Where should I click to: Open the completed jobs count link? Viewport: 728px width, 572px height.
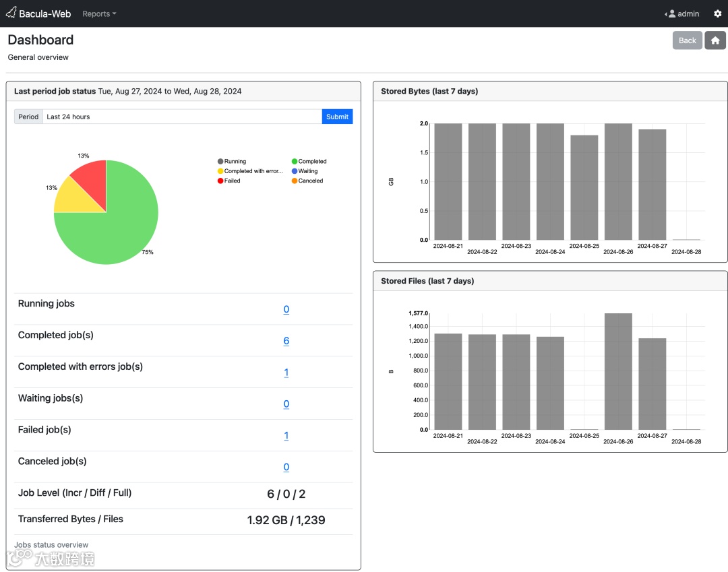pos(286,341)
